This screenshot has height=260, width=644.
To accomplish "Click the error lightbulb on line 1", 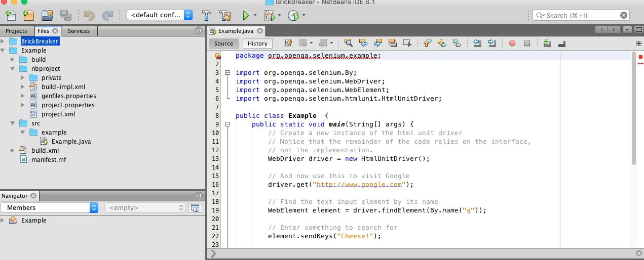I will [218, 56].
